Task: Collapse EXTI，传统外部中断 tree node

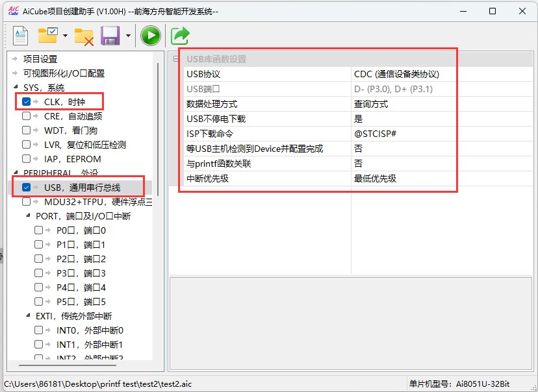Action: [28, 315]
